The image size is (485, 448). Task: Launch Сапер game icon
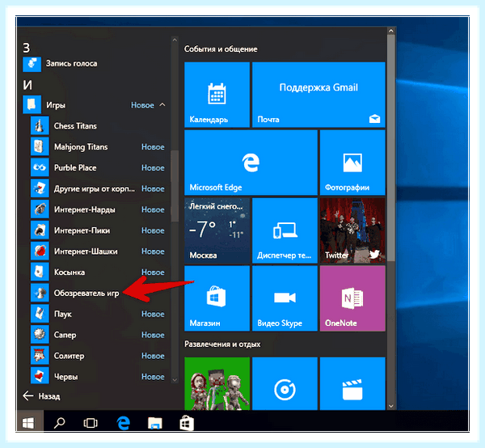(40, 335)
